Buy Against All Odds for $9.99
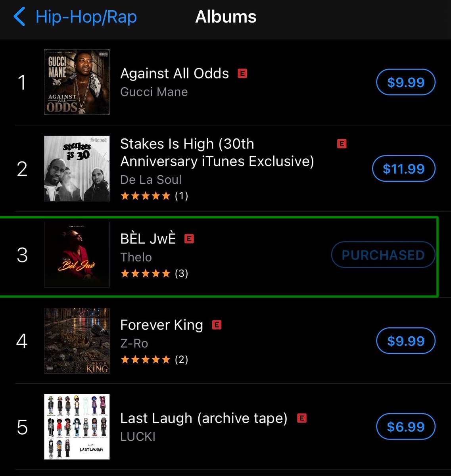Image resolution: width=451 pixels, height=476 pixels. 406,83
